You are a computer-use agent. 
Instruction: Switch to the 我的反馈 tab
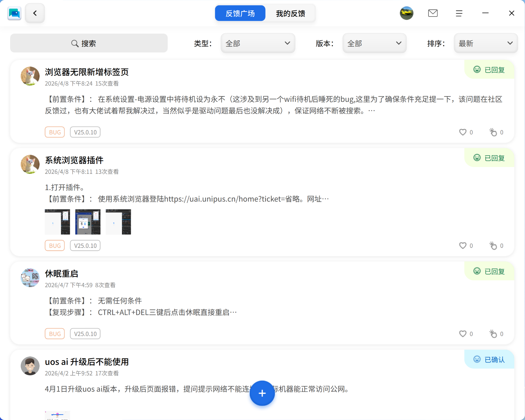(x=290, y=13)
